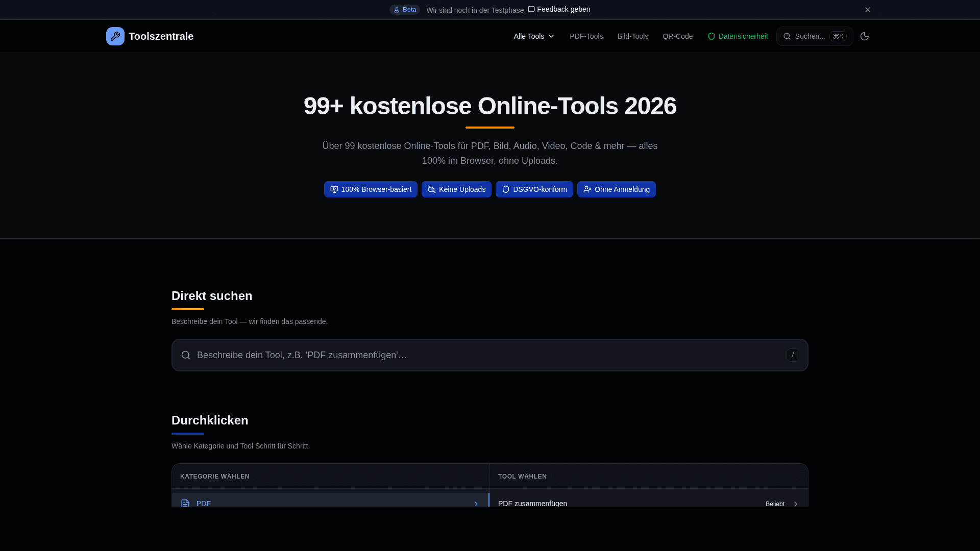
Task: Click the slash shortcut key badge
Action: click(x=793, y=355)
